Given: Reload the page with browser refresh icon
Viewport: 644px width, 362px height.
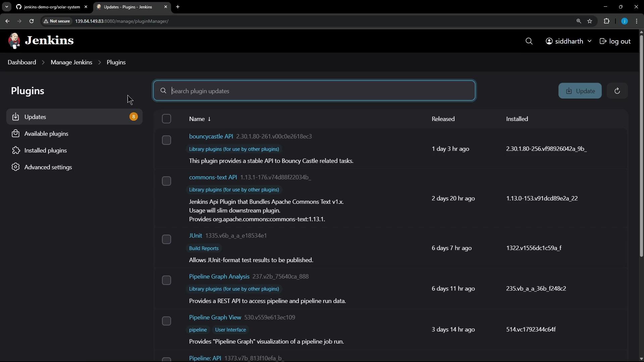Looking at the screenshot, I should tap(32, 21).
